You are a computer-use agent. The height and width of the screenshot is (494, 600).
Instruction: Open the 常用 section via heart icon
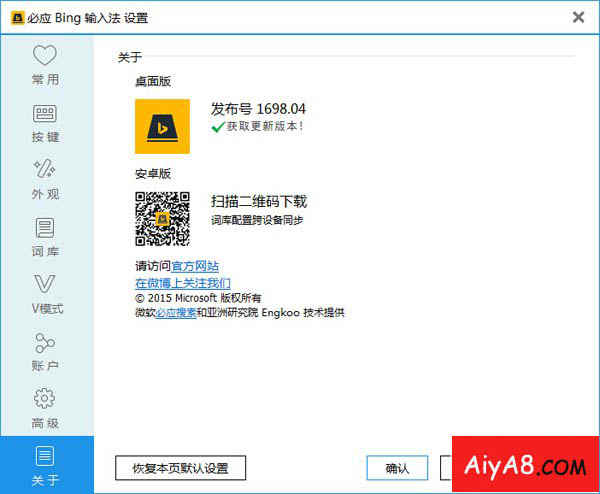point(45,55)
